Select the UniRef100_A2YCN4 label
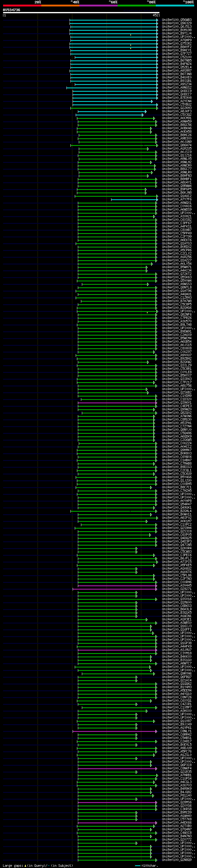This screenshot has height=868, width=197. [177, 101]
